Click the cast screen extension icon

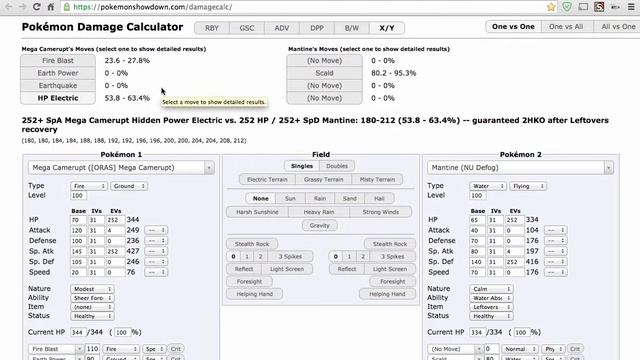click(x=583, y=7)
